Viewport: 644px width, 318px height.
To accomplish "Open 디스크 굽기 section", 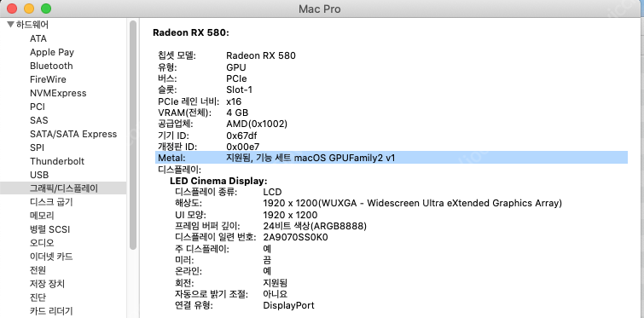I will 51,202.
